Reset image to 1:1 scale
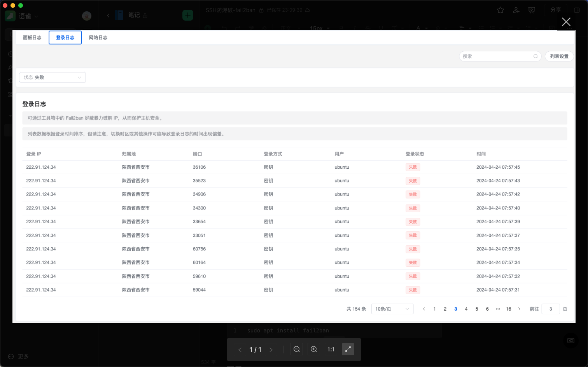588x367 pixels. click(x=331, y=349)
